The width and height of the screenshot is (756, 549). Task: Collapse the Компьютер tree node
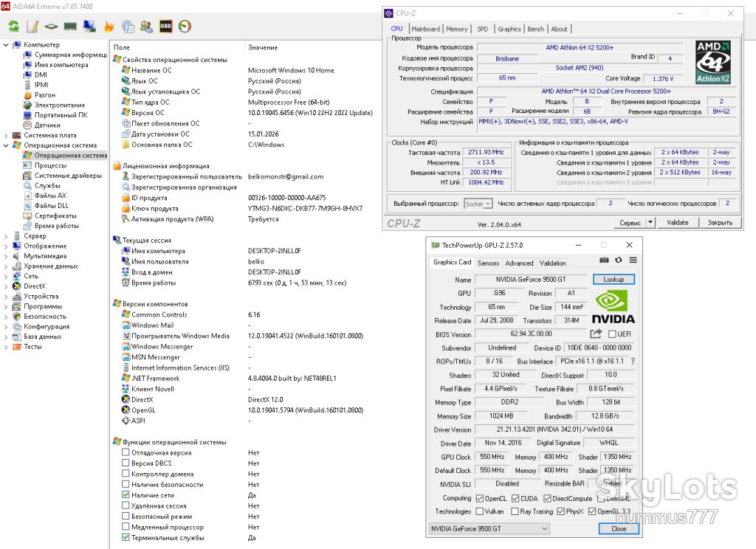click(6, 45)
